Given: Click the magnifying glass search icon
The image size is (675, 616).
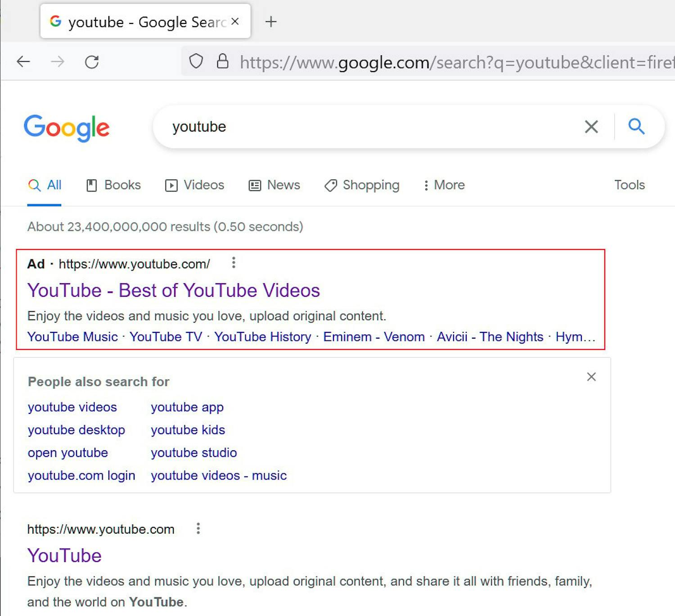Looking at the screenshot, I should click(636, 127).
